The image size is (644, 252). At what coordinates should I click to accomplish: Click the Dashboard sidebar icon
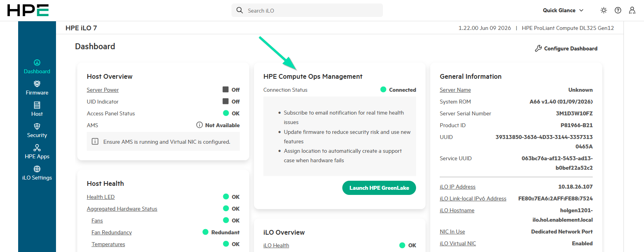pos(37,63)
